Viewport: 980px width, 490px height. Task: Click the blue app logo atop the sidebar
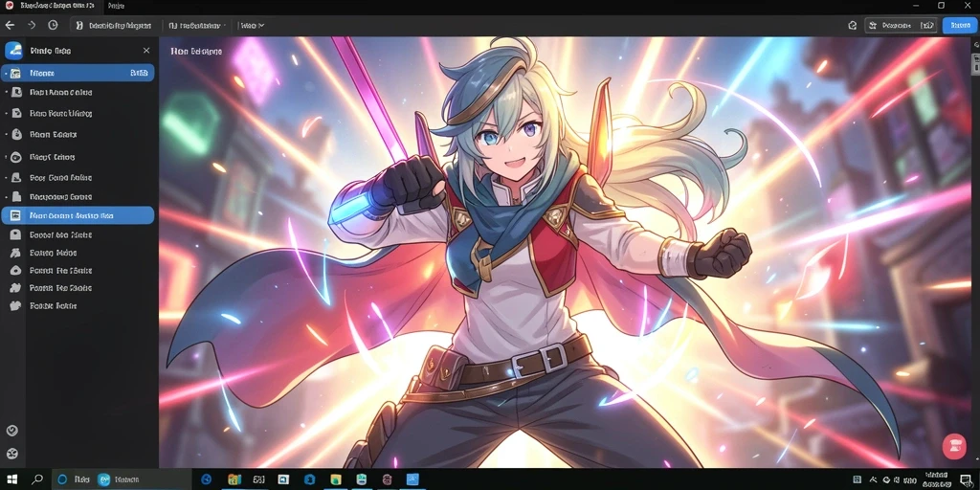point(13,50)
